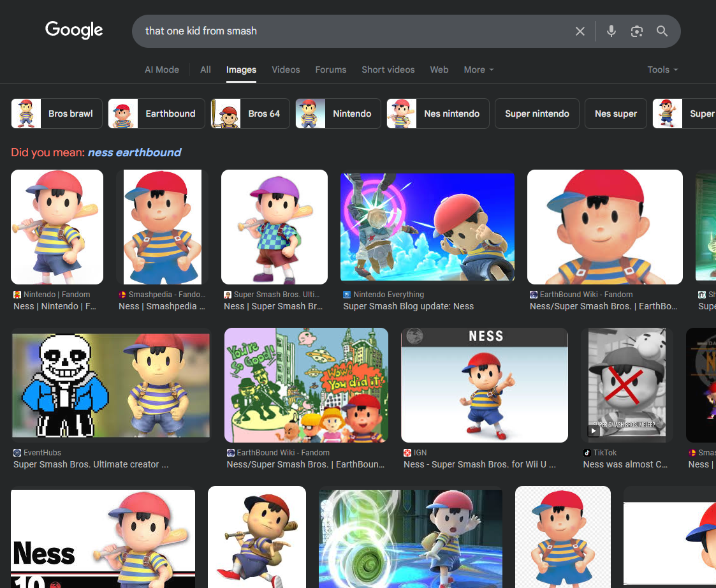
Task: Switch to the All results tab
Action: (x=205, y=70)
